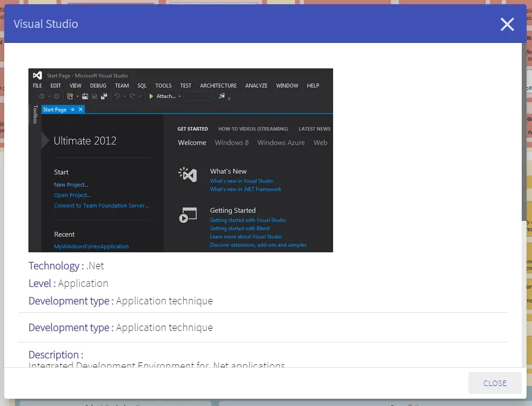Click the Visual Studio logo in the screenshot's title bar
This screenshot has height=406, width=532.
[37, 76]
